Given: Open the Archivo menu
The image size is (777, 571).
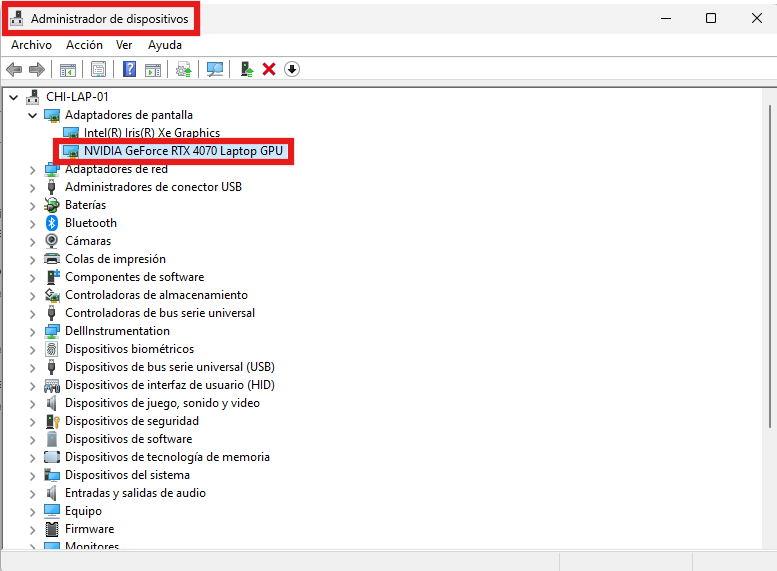Looking at the screenshot, I should tap(31, 45).
